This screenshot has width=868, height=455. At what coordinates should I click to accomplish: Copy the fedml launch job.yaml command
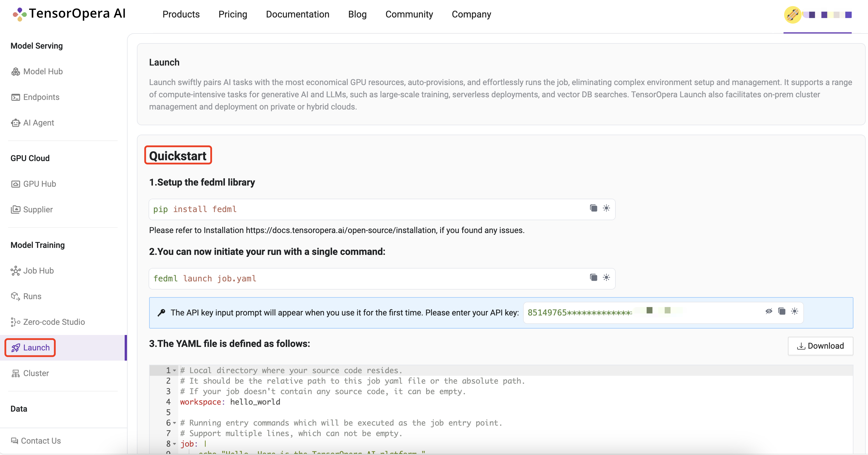pos(593,277)
